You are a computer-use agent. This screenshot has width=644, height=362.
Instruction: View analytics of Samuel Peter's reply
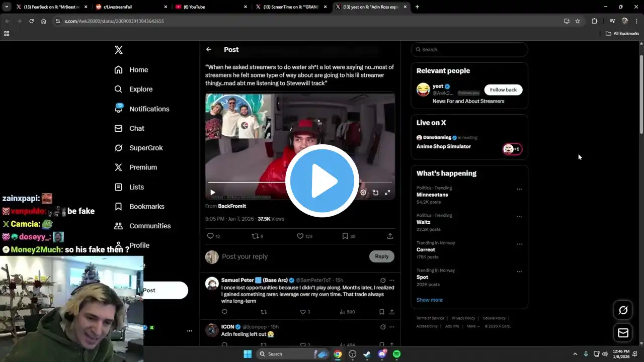[x=347, y=312]
